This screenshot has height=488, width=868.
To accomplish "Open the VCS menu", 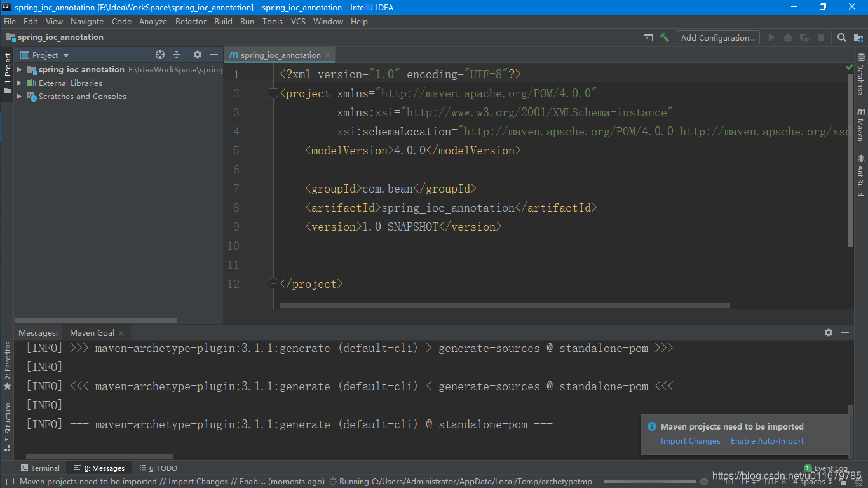I will (298, 21).
